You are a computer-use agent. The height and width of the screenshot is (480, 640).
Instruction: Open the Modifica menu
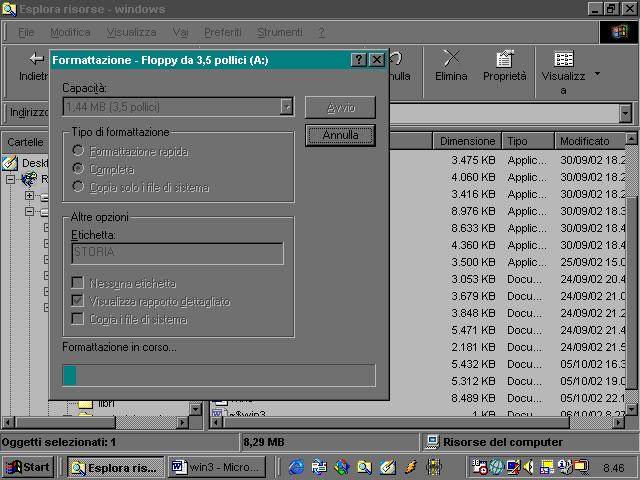[70, 32]
